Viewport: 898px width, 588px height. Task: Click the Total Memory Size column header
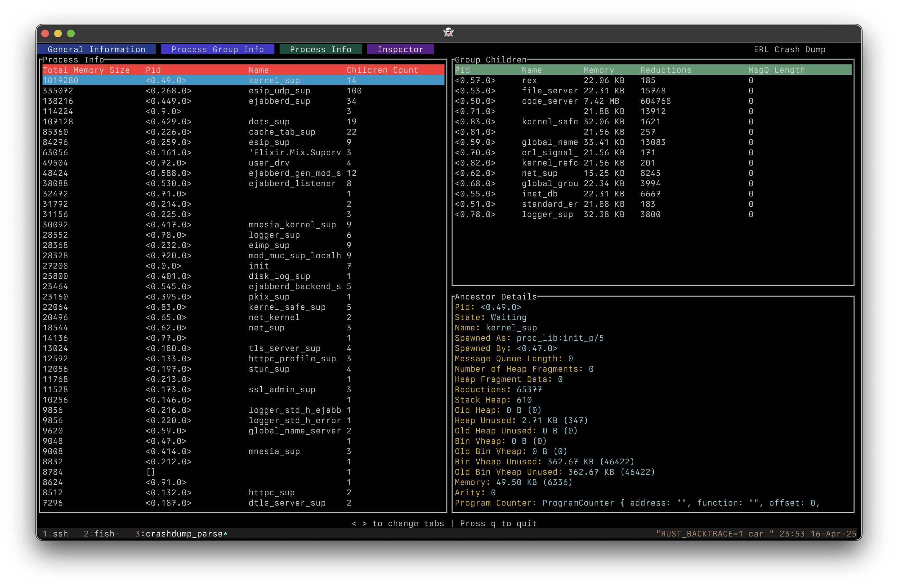(86, 70)
